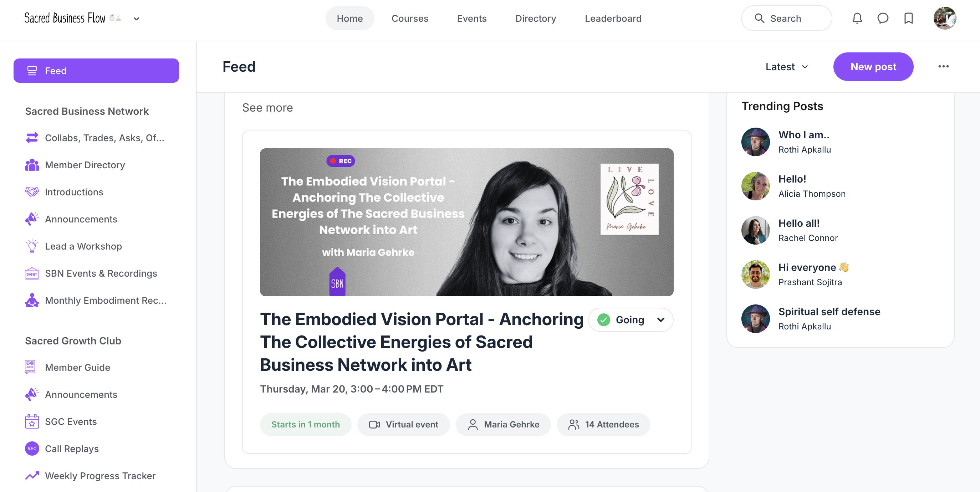This screenshot has width=980, height=492.
Task: Create a New post
Action: pyautogui.click(x=873, y=67)
